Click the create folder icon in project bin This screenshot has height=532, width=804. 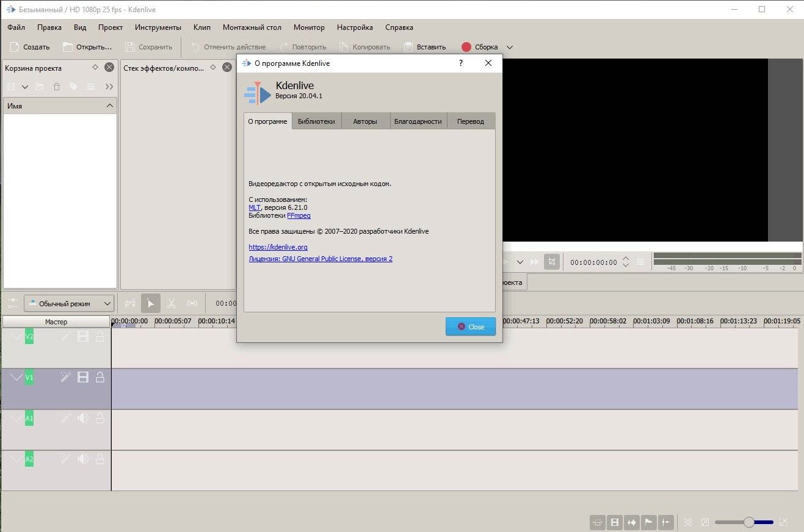(40, 87)
